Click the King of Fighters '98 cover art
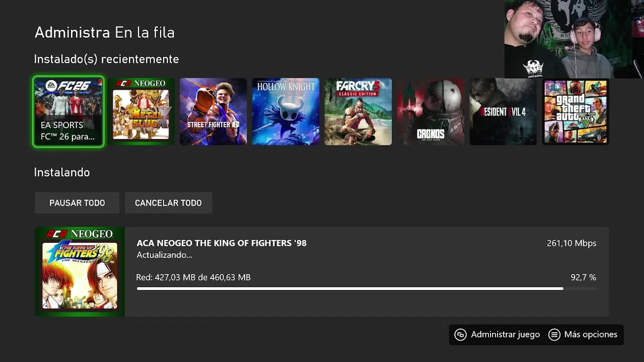Image resolution: width=644 pixels, height=362 pixels. click(x=79, y=272)
